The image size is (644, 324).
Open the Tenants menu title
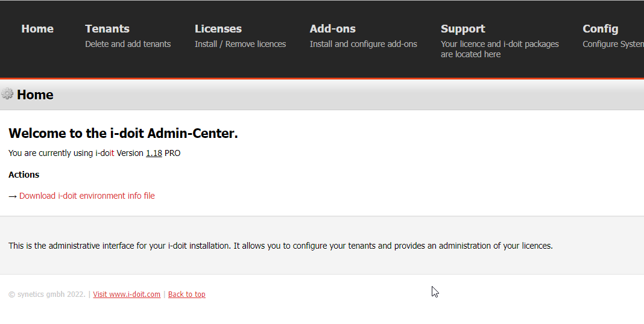(x=107, y=29)
